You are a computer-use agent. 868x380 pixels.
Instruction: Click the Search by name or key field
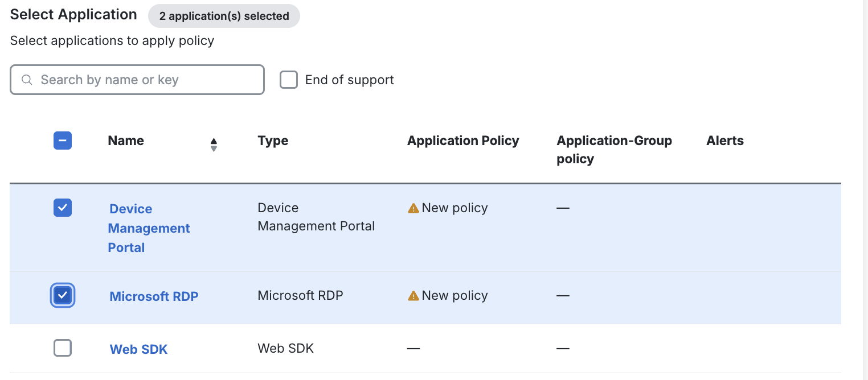pyautogui.click(x=137, y=80)
